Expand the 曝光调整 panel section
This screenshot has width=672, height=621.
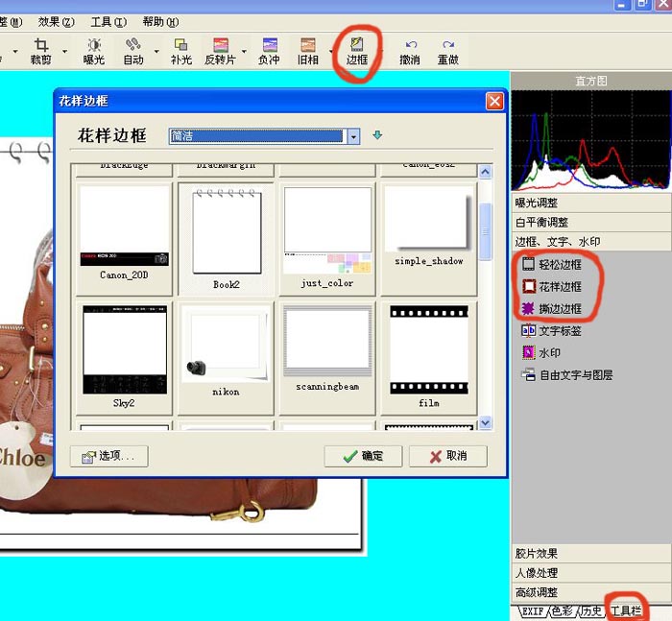coord(591,203)
